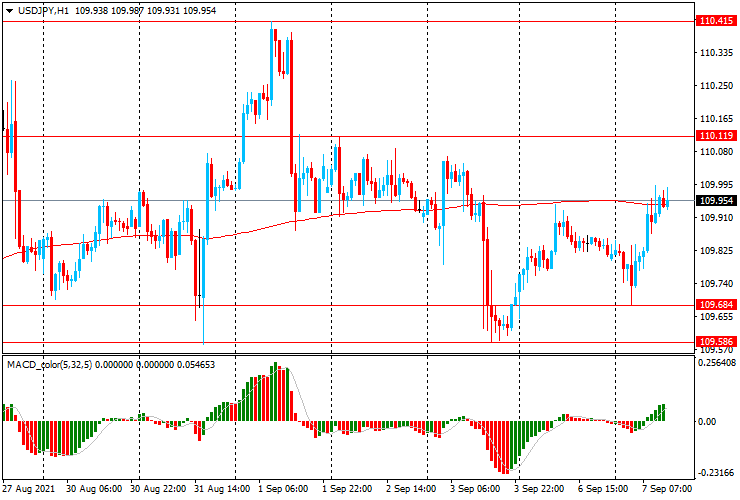Select the 109.586 red price level label
This screenshot has width=740, height=500.
coord(716,341)
